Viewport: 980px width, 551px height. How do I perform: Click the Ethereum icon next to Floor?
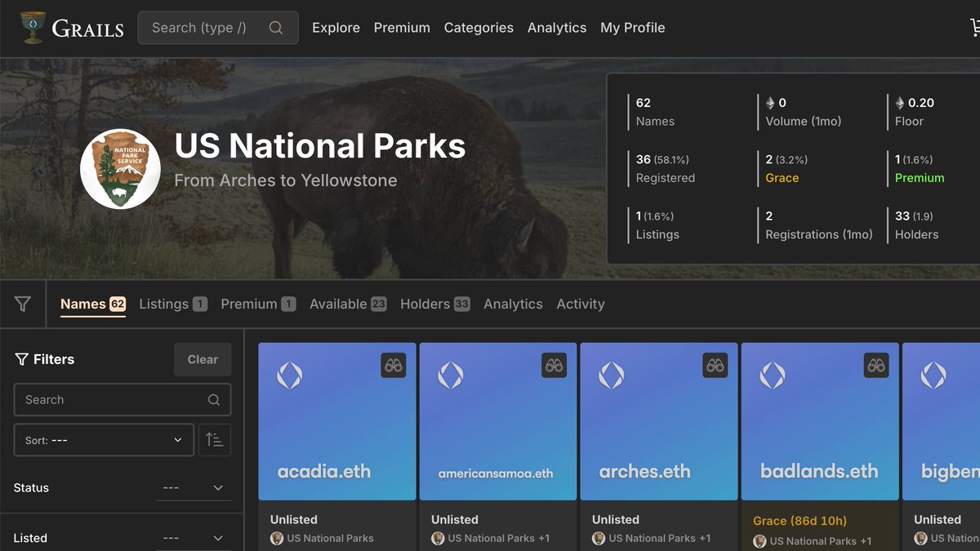[x=900, y=103]
